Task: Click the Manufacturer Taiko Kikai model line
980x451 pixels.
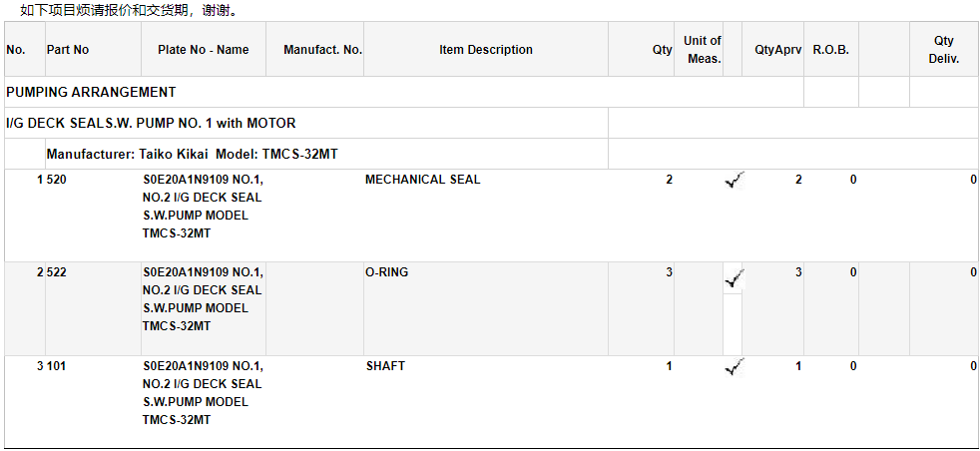Action: (198, 155)
